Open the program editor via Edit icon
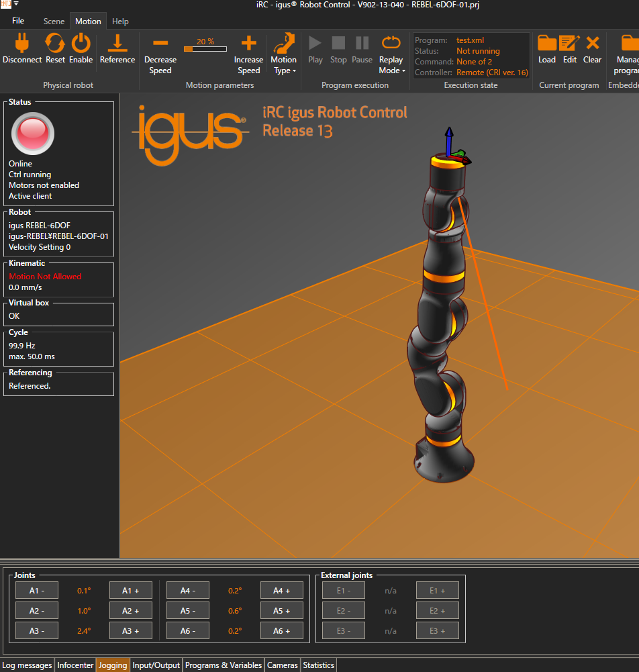639x672 pixels. pyautogui.click(x=569, y=44)
